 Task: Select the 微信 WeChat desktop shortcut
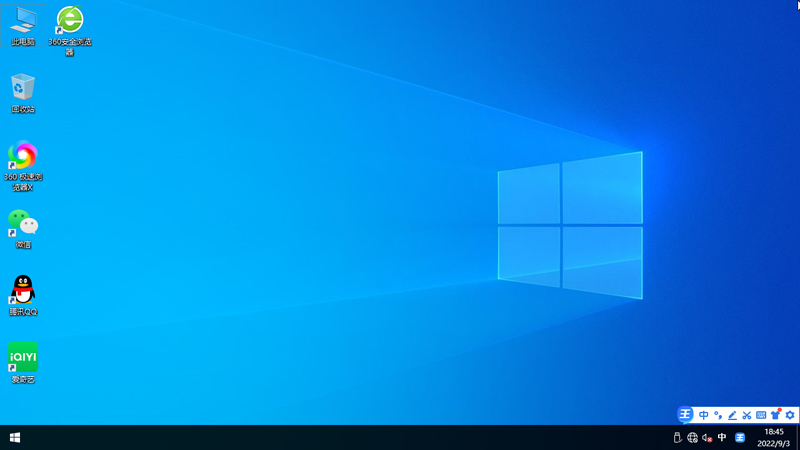[23, 229]
